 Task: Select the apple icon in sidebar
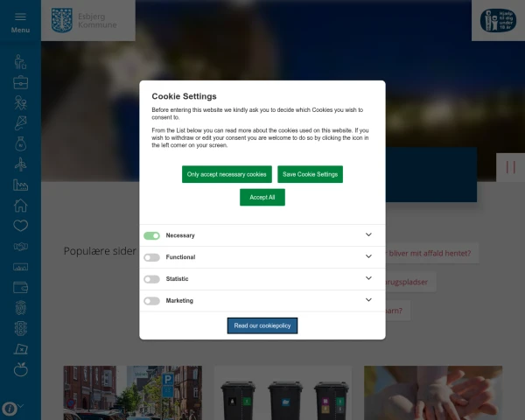pos(20,369)
